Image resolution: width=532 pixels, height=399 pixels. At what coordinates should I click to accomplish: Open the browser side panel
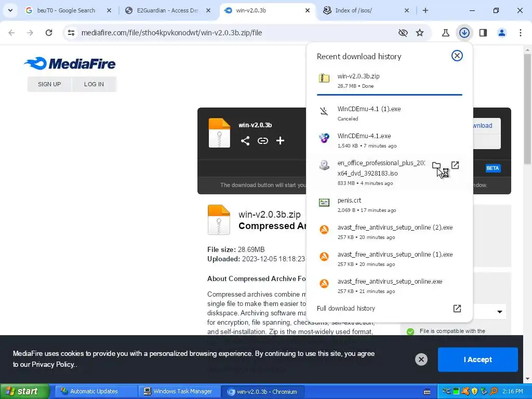click(483, 33)
